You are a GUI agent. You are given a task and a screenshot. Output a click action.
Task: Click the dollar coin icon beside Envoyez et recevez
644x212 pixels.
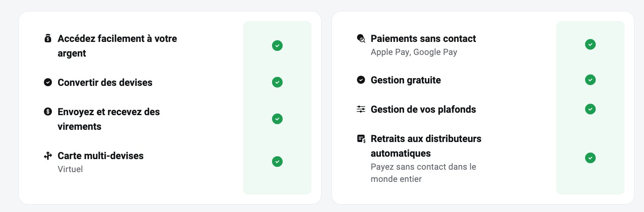tap(48, 111)
